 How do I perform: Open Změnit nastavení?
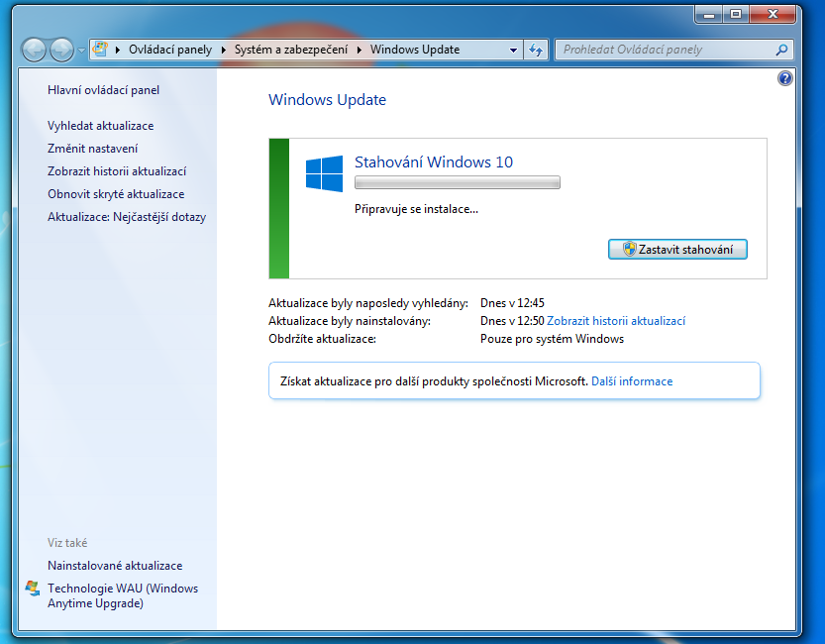[93, 149]
